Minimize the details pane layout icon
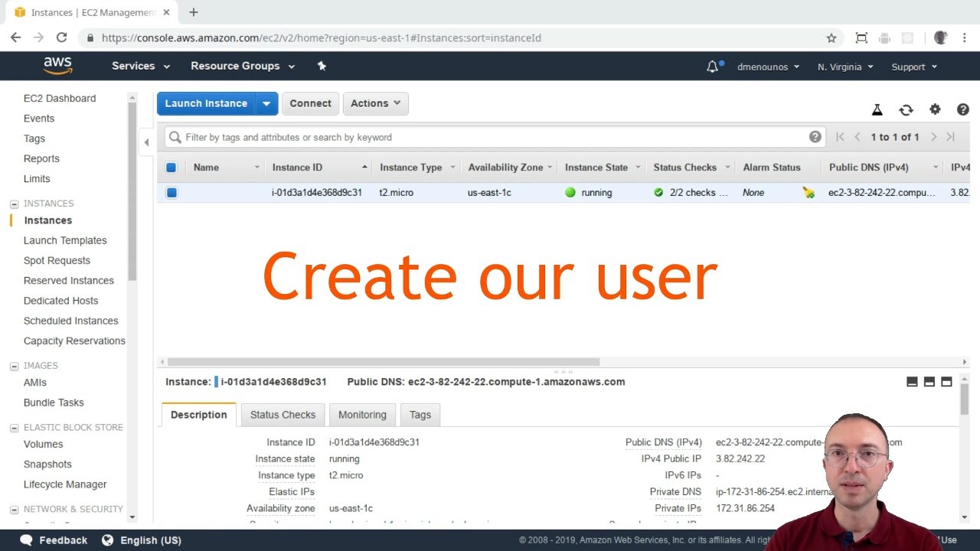Image resolution: width=980 pixels, height=551 pixels. coord(912,382)
